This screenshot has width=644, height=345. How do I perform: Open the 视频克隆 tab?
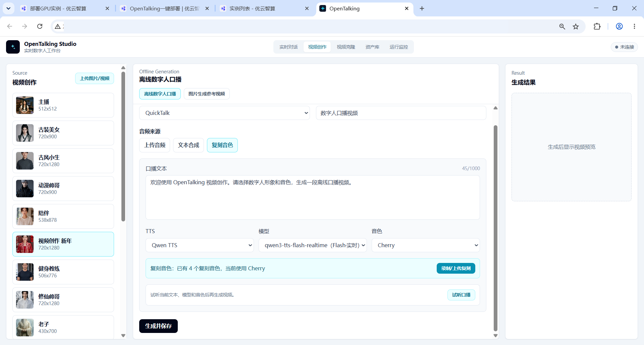346,47
